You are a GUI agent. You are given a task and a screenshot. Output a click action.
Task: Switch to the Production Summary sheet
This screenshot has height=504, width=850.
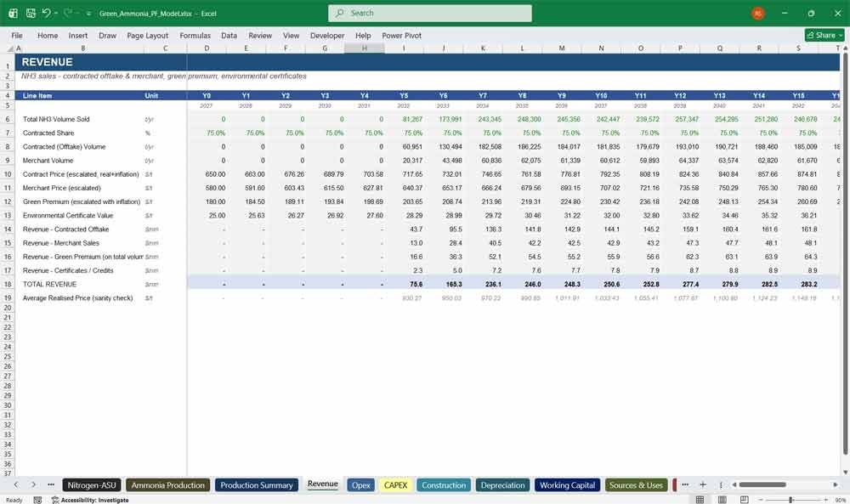click(x=257, y=485)
